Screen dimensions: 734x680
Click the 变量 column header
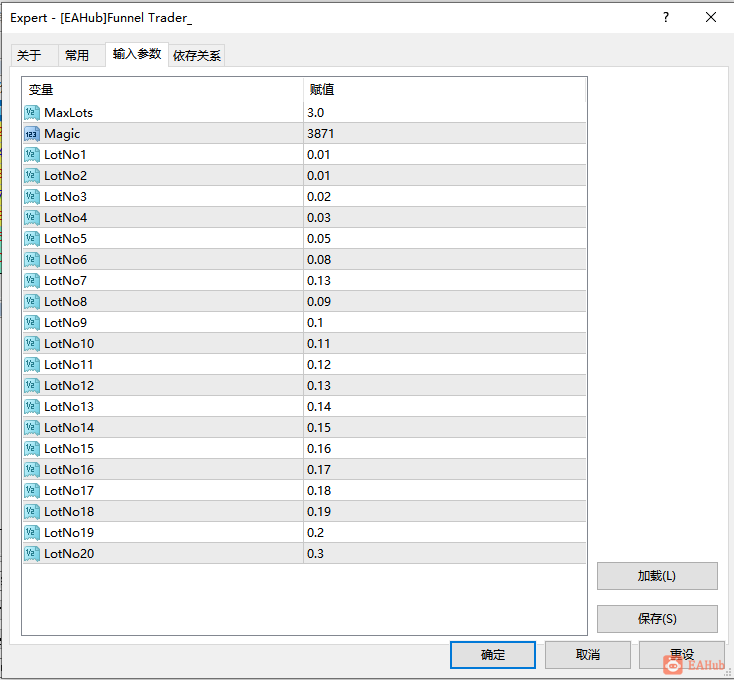coord(162,89)
